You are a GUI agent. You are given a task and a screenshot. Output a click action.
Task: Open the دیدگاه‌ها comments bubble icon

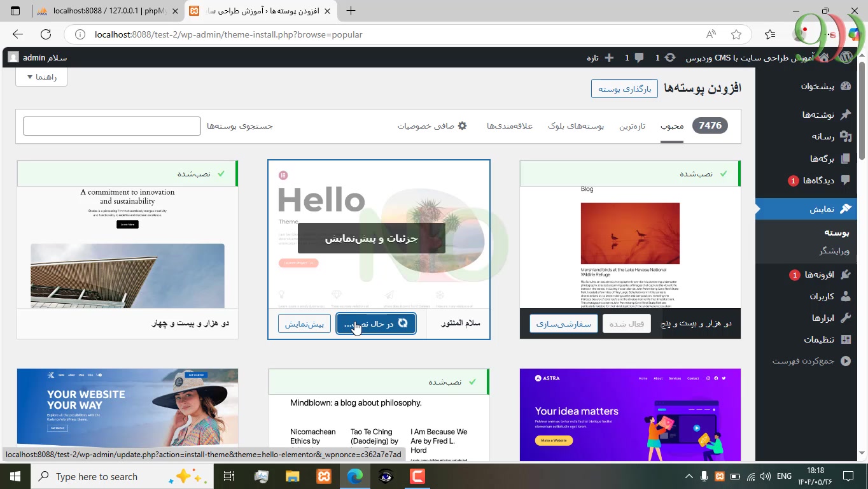pos(846,180)
